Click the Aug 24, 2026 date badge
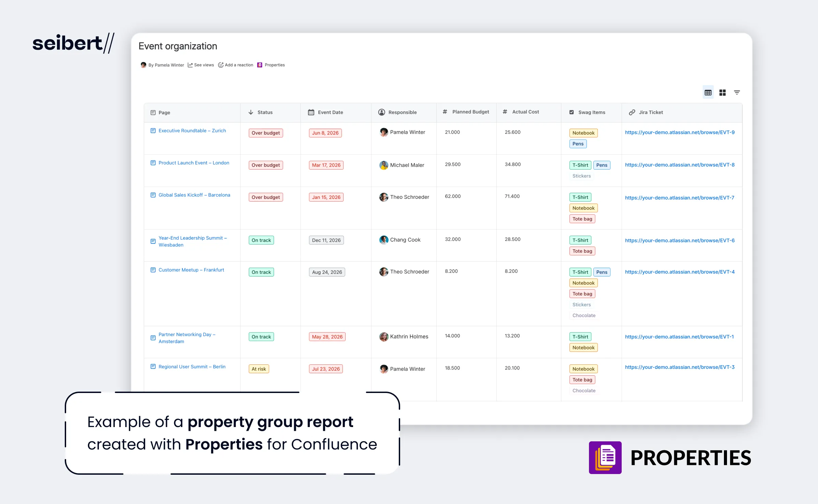Screen dimensions: 818x504 coord(327,272)
